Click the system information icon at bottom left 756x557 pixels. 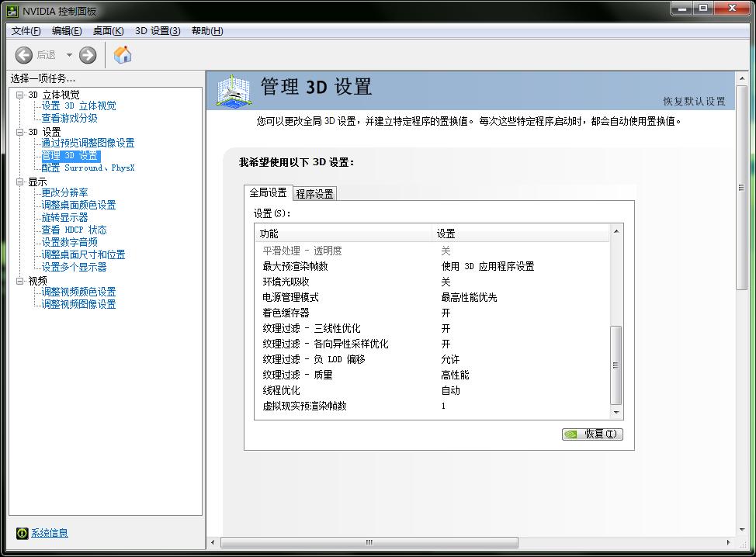click(x=23, y=533)
